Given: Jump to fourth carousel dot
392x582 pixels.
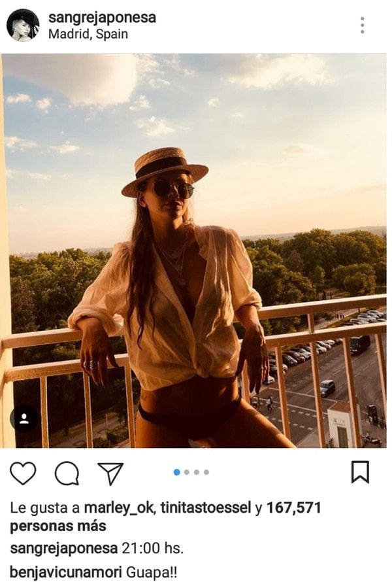Looking at the screenshot, I should coord(206,471).
